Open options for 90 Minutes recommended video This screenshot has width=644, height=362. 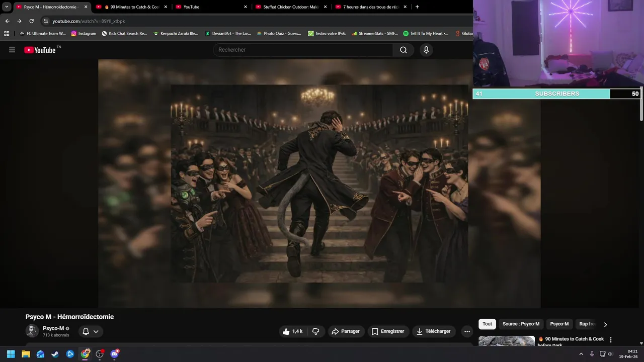click(611, 340)
